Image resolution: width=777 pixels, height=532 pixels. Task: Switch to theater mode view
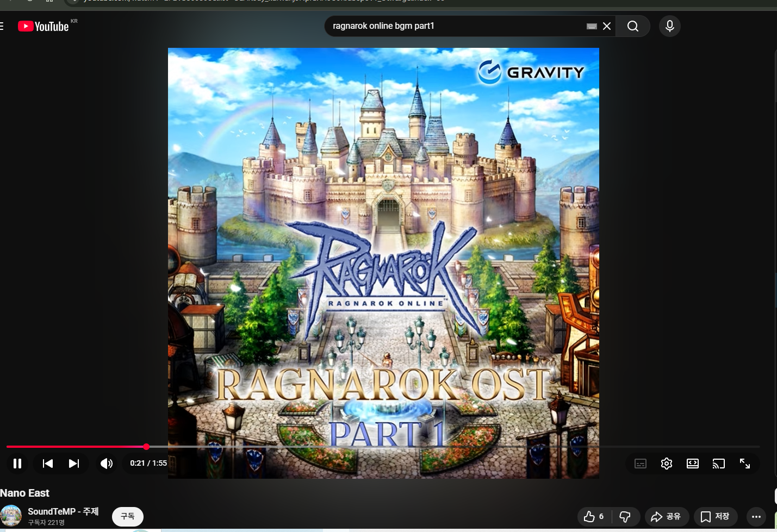693,464
